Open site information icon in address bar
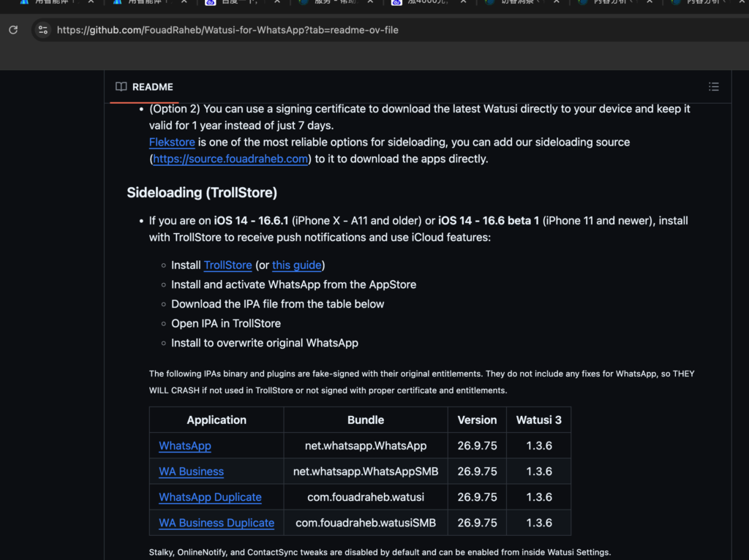The width and height of the screenshot is (749, 560). (x=43, y=30)
